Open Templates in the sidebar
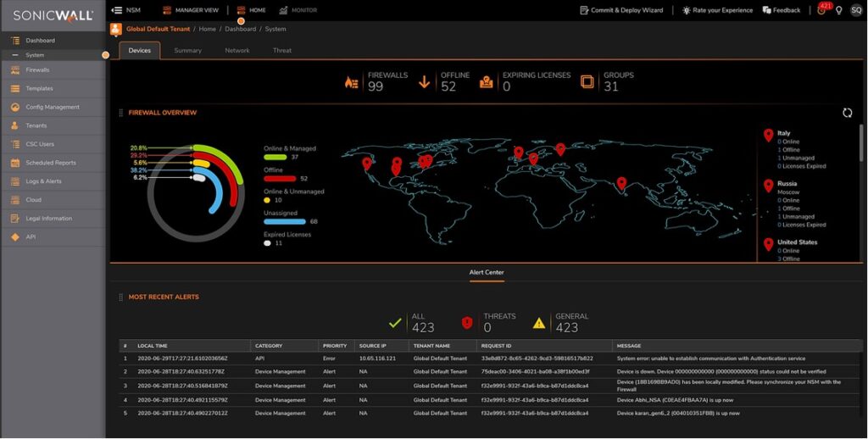868x439 pixels. click(x=53, y=89)
